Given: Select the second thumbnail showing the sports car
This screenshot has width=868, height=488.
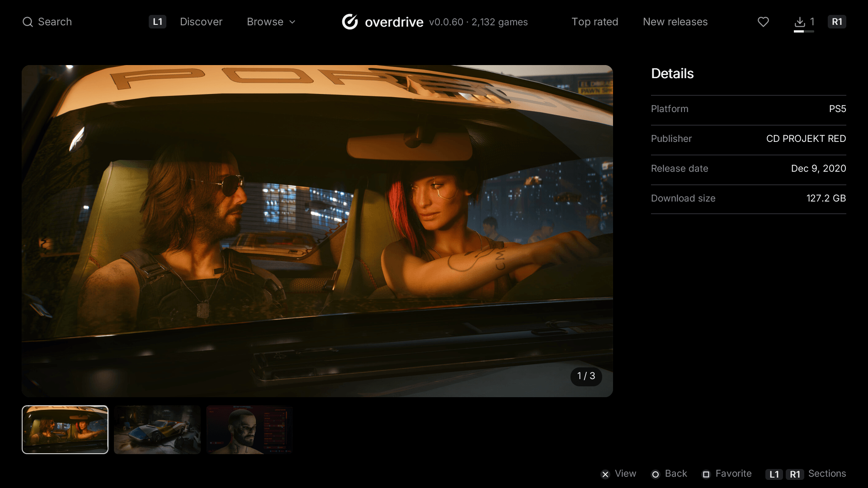Looking at the screenshot, I should tap(157, 430).
